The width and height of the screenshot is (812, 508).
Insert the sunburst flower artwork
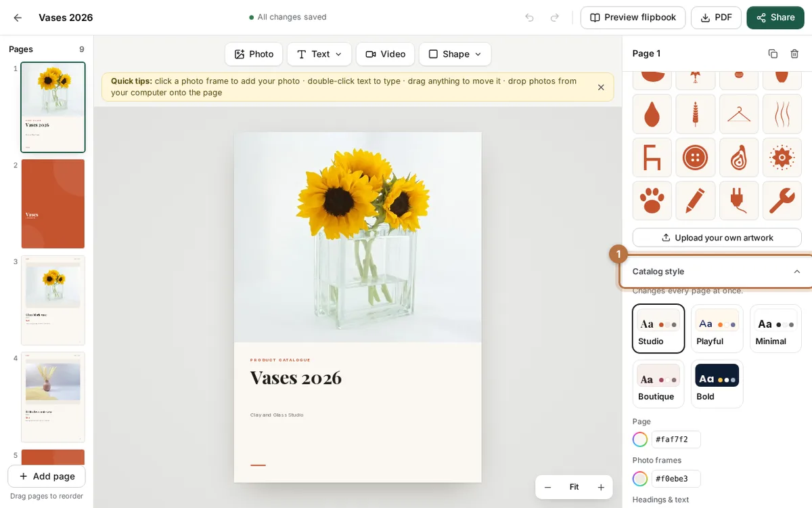pyautogui.click(x=782, y=157)
